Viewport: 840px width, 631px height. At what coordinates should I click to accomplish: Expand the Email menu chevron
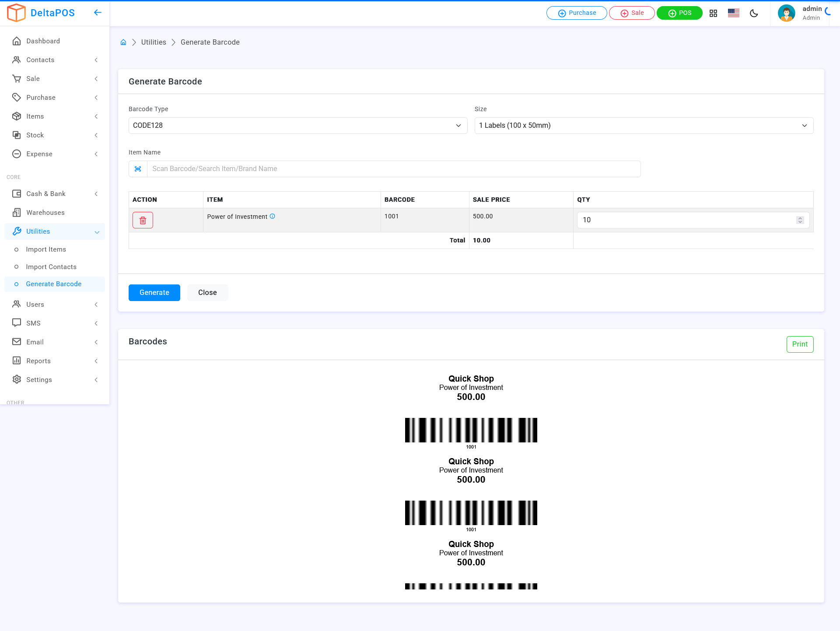coord(96,342)
